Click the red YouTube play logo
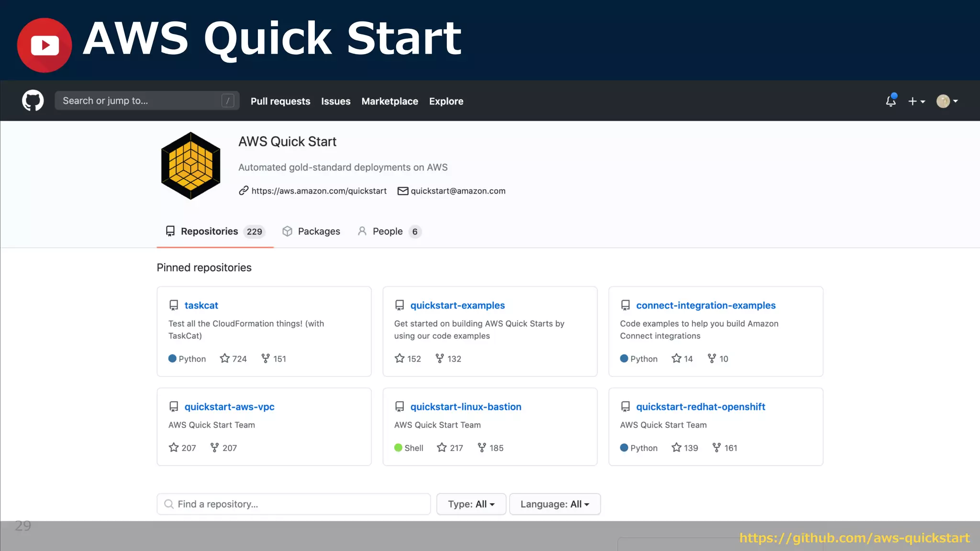 point(45,45)
